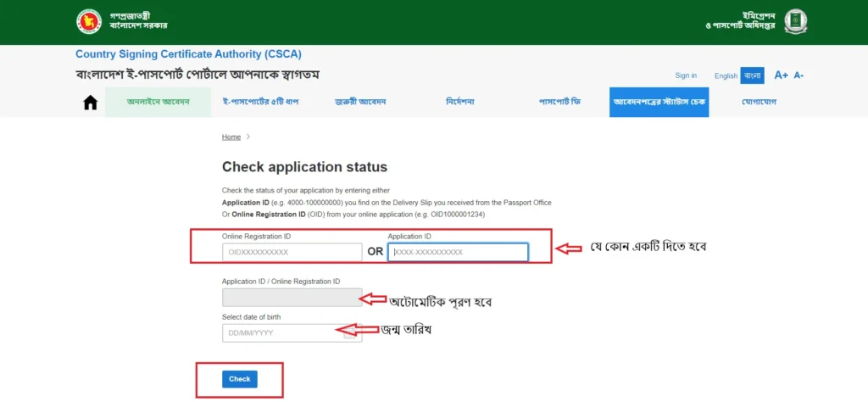Click the বাংলাদেশ ই-পাসপোর্ট পোর্টালে welcome heading
This screenshot has height=402, width=868.
(x=198, y=75)
